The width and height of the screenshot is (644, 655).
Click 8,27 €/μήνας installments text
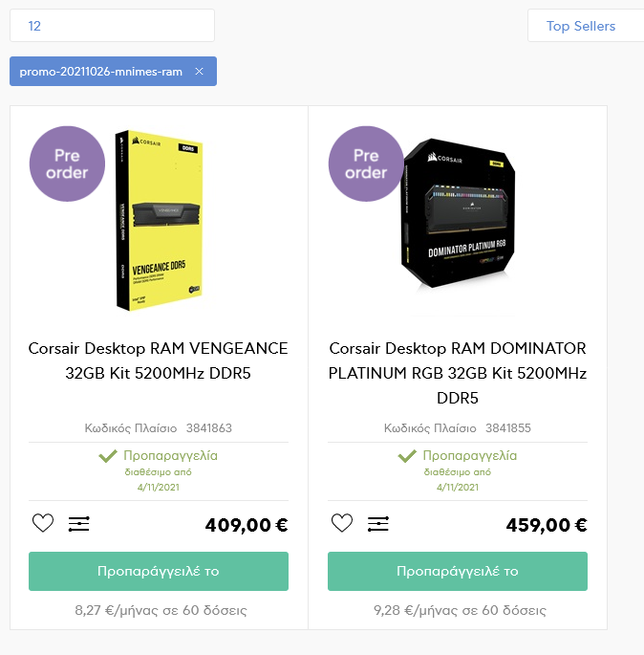pos(161,610)
